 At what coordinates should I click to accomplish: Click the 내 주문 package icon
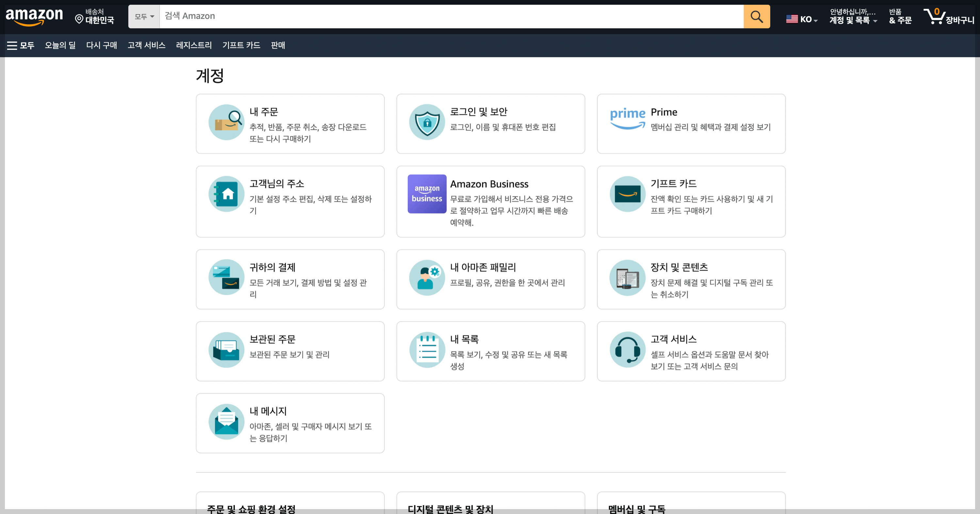click(226, 122)
